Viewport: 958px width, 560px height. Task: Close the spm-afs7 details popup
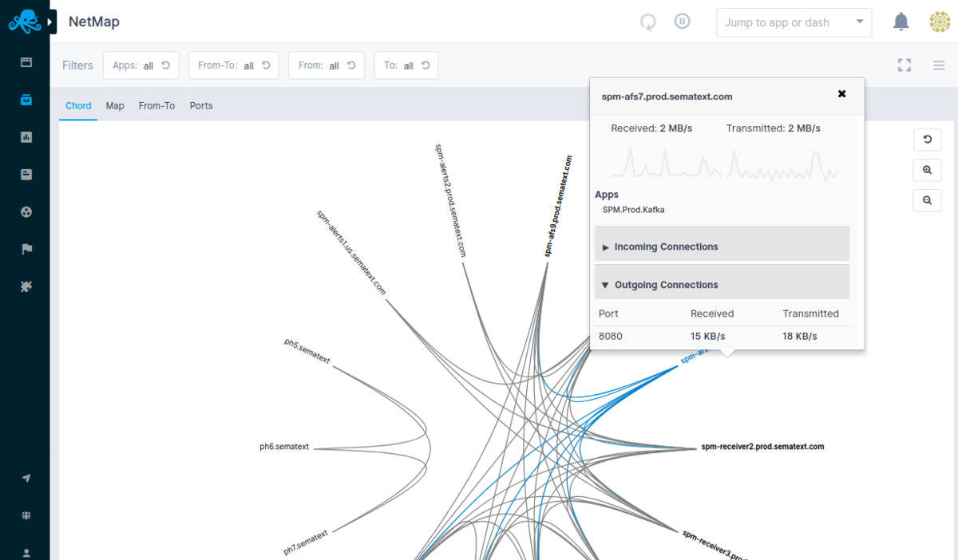coord(841,94)
